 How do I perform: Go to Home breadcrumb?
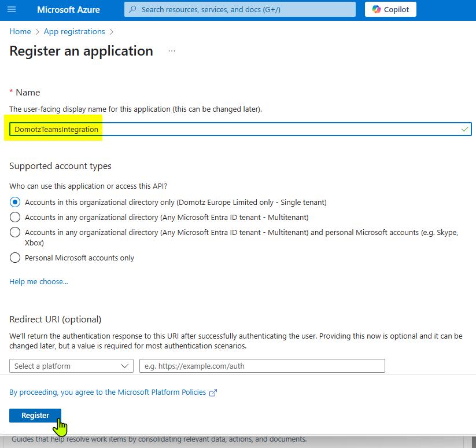click(20, 32)
